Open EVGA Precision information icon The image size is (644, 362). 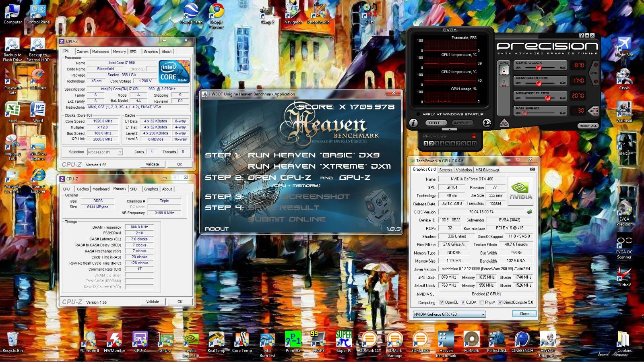point(413,123)
